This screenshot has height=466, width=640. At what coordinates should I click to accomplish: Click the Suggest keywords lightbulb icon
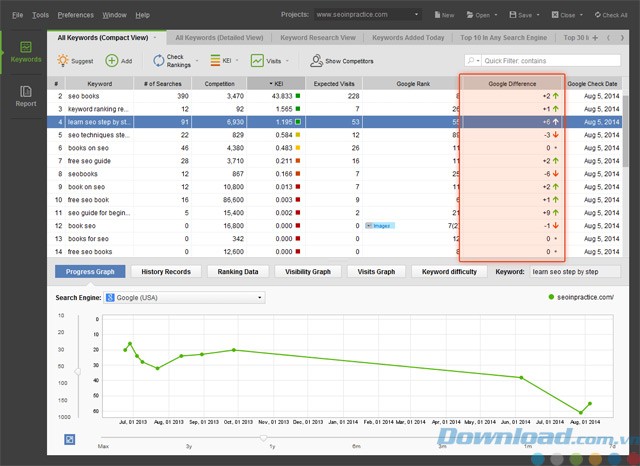[62, 61]
